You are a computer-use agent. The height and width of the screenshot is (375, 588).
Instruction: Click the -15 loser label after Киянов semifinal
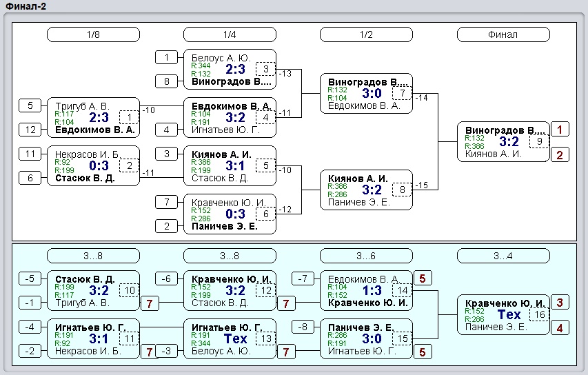421,185
